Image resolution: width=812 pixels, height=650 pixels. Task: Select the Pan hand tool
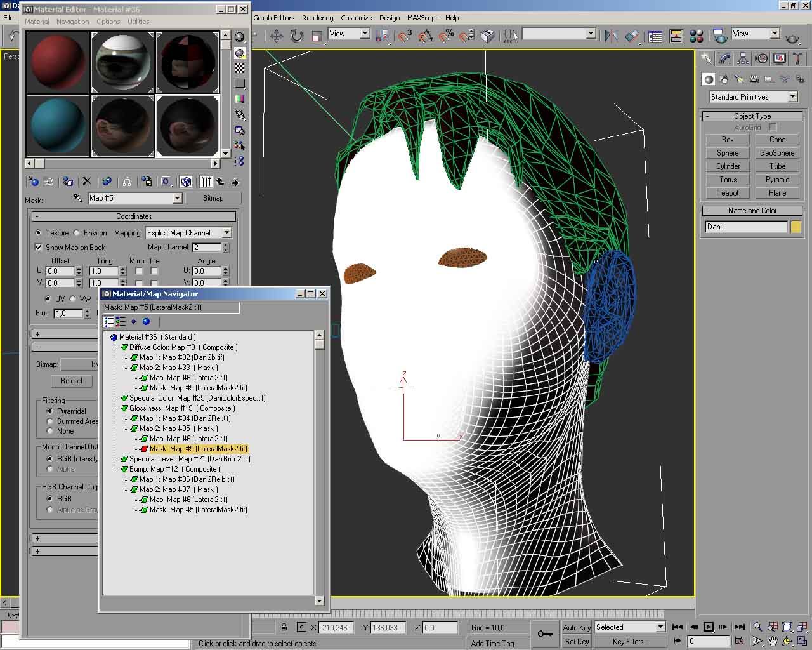click(x=773, y=641)
